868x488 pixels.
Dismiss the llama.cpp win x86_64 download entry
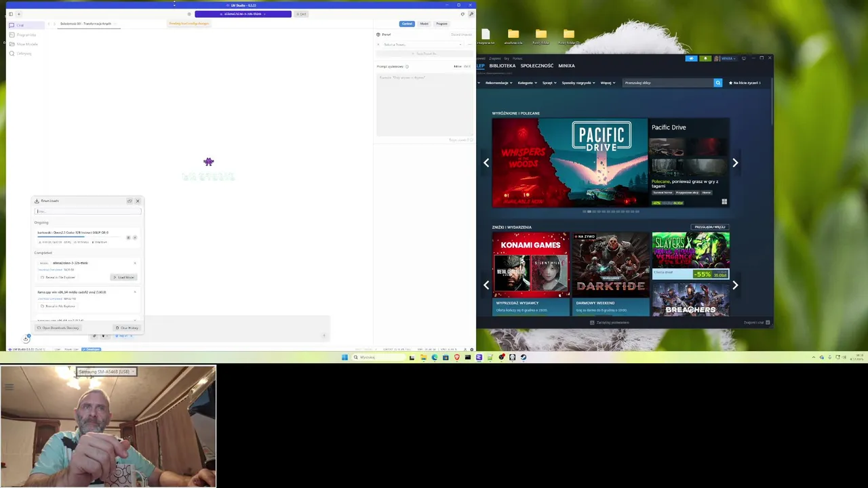coord(135,292)
